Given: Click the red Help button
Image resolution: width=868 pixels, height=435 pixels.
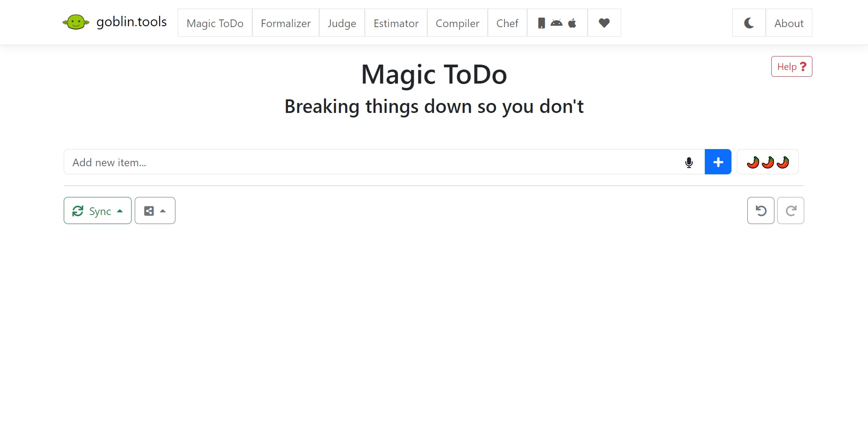Looking at the screenshot, I should [x=792, y=66].
